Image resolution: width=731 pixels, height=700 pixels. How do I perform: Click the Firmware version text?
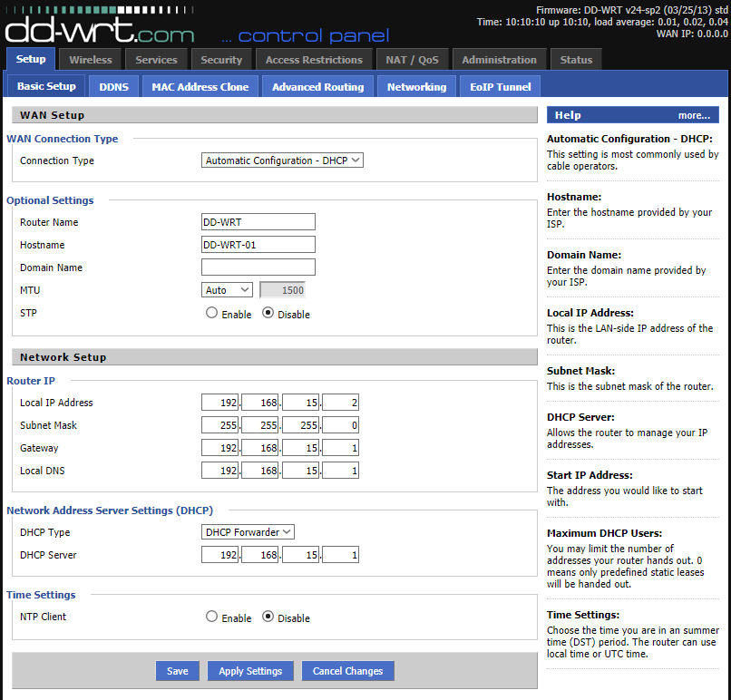coord(632,10)
